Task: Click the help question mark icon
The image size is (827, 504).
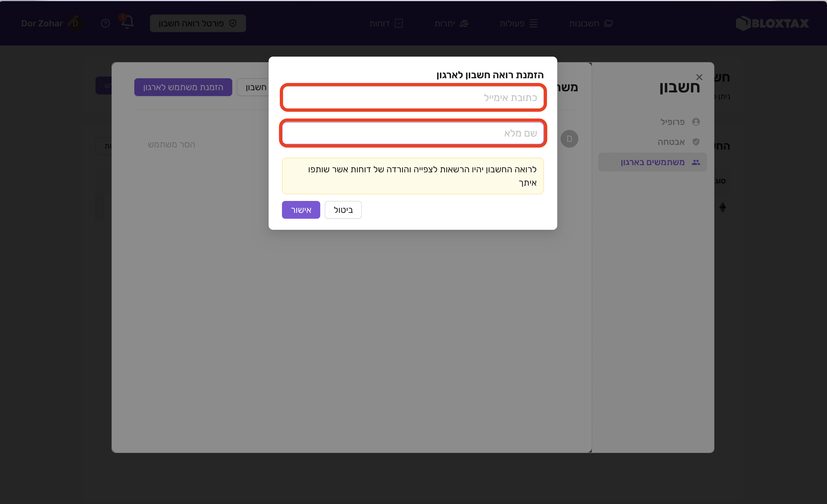Action: point(105,23)
